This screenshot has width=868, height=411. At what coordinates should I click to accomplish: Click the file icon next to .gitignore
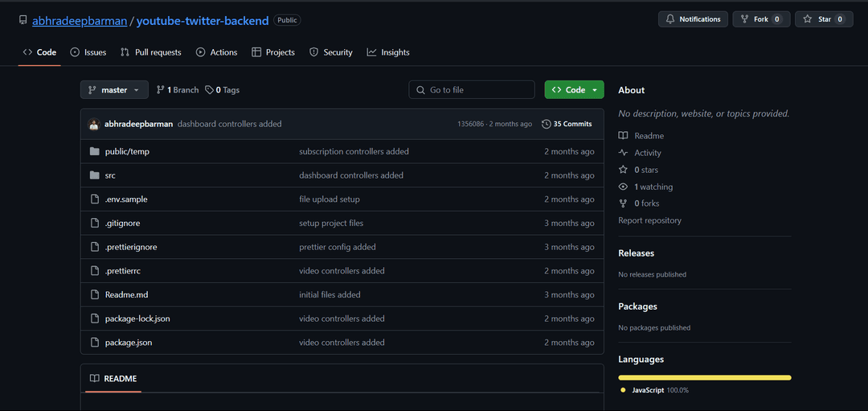(94, 223)
